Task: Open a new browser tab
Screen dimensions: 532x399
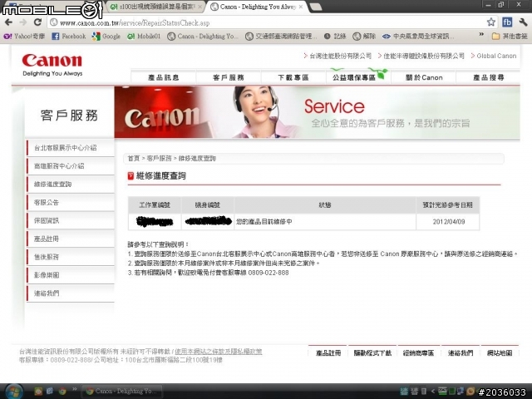Action: pos(316,7)
